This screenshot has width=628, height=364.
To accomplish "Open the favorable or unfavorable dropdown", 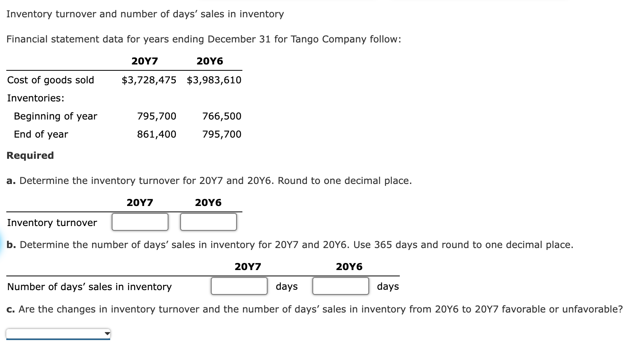I will pyautogui.click(x=58, y=334).
